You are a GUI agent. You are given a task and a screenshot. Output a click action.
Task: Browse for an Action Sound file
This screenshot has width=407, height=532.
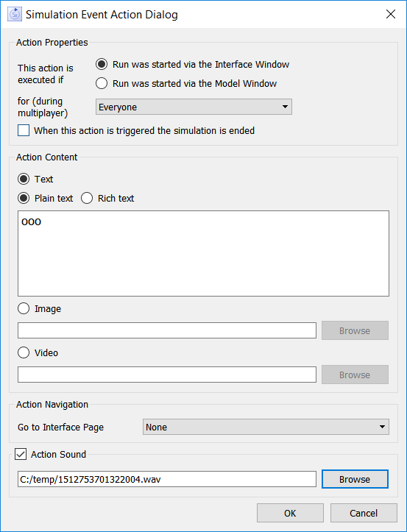pyautogui.click(x=355, y=479)
